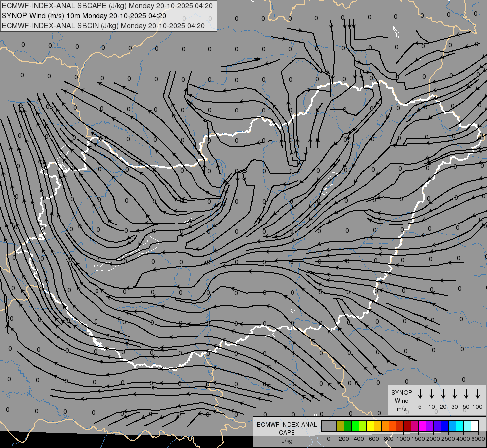Click the ECMWF-INDEX-ANAL SBCAPE header line
Screen dimensions: 487x448
(107, 6)
